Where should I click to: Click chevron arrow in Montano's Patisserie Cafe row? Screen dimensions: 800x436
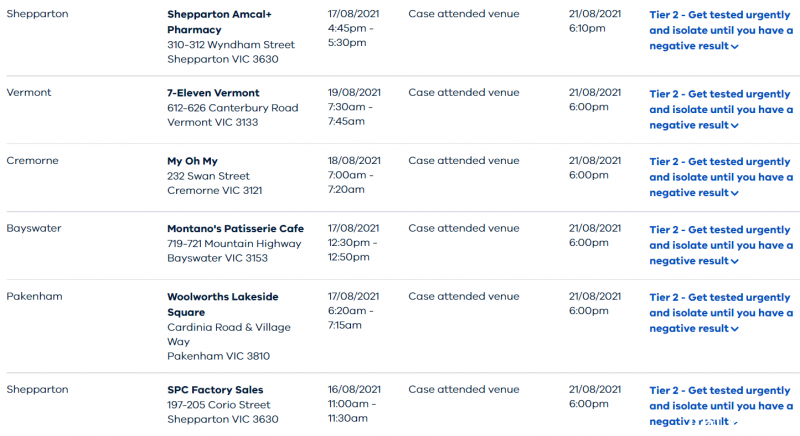pos(735,261)
